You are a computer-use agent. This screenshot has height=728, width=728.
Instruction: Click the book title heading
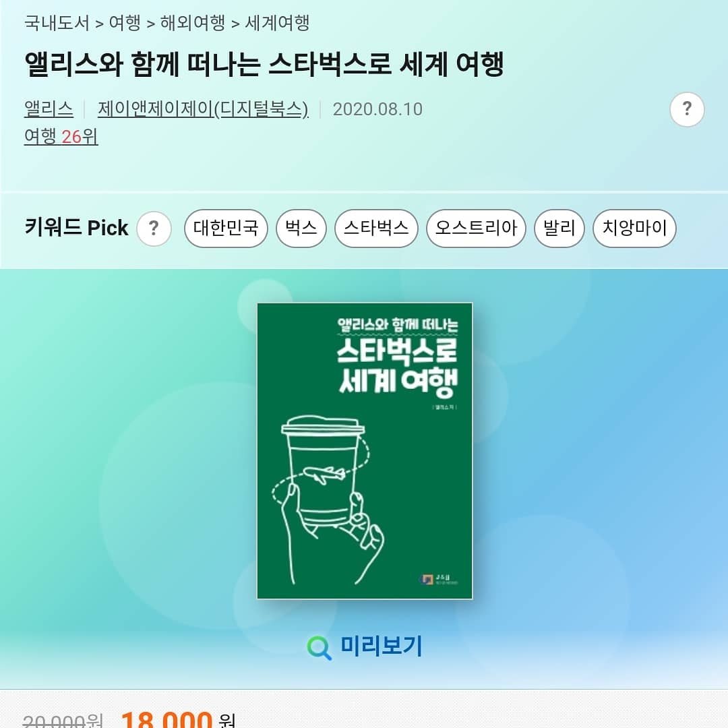[x=264, y=64]
